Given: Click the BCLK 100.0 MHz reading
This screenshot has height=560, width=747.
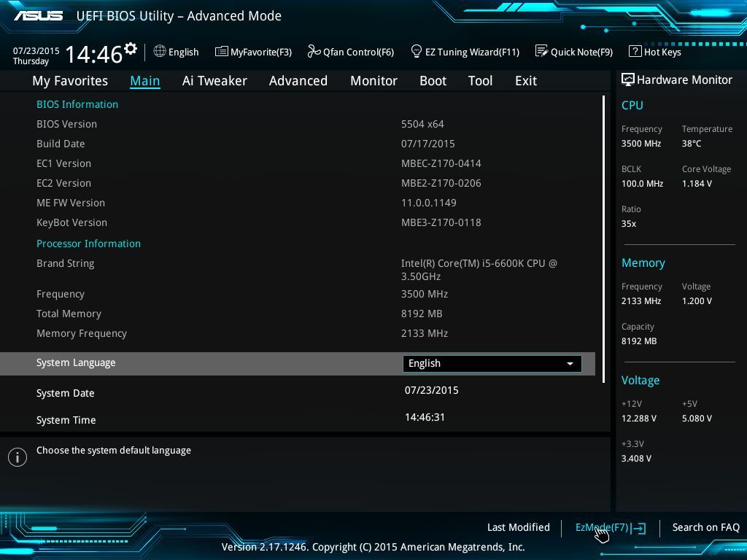Looking at the screenshot, I should 642,184.
